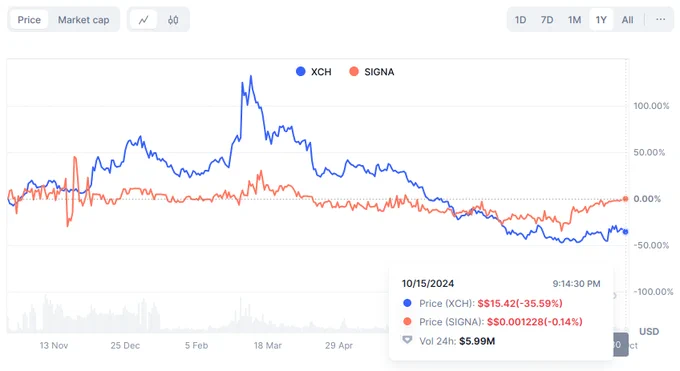The image size is (680, 371).
Task: Click the blue XCH dot in tooltip
Action: (x=407, y=303)
